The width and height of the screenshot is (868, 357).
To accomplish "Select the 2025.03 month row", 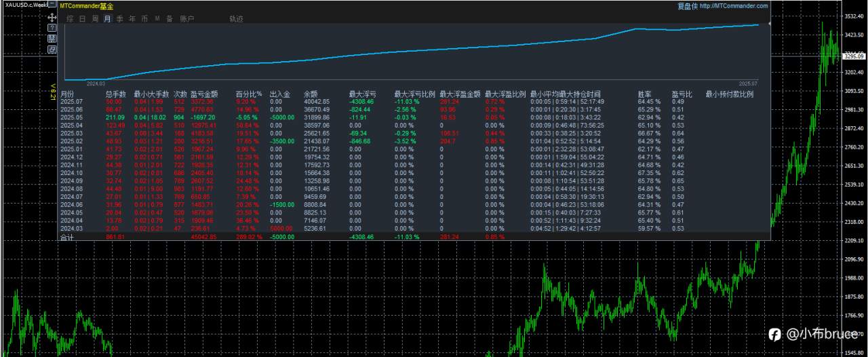I will [x=415, y=134].
